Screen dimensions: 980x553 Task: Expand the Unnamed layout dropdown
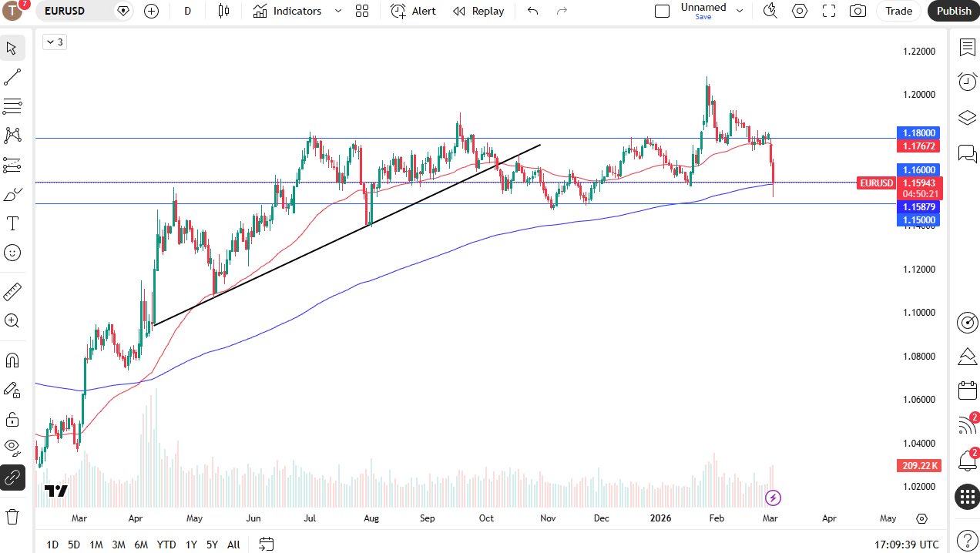[x=739, y=11]
